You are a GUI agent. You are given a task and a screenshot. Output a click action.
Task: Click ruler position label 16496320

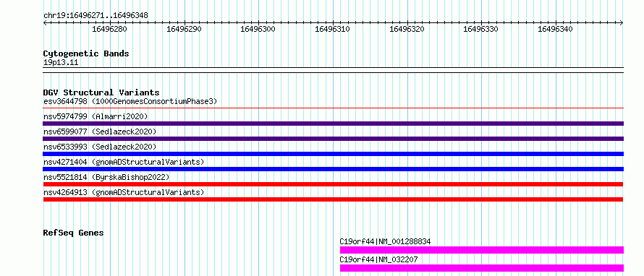407,29
